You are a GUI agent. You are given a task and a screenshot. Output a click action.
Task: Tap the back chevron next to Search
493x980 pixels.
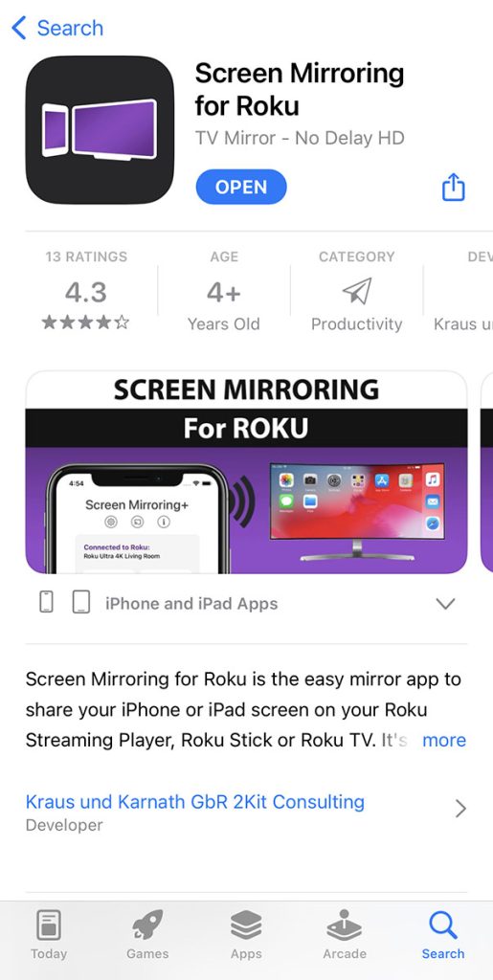[19, 28]
